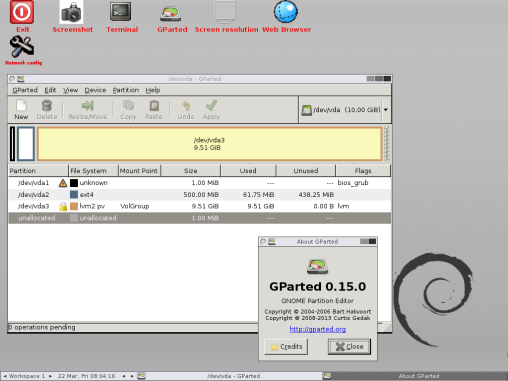Click previous workspace arrow before Workspace 1
This screenshot has height=381, width=508.
5,376
